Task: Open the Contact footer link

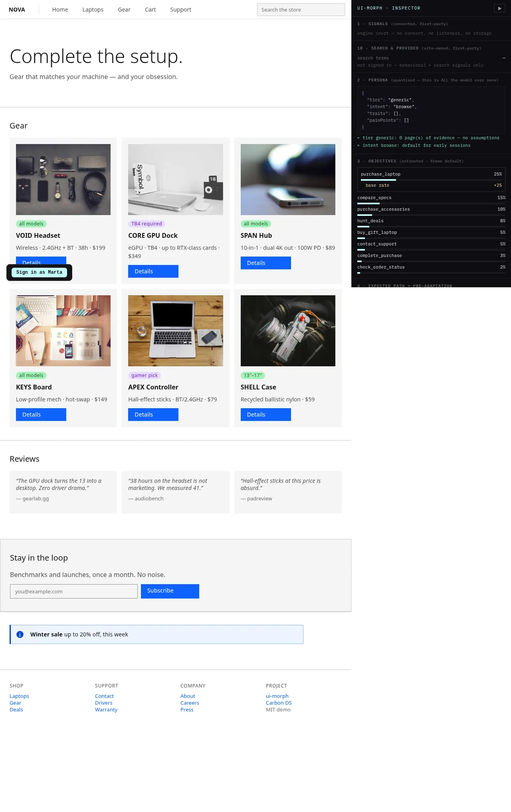Action: (x=104, y=696)
